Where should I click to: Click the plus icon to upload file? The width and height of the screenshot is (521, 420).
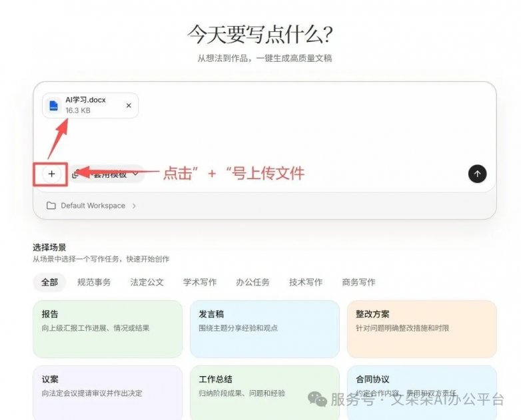[x=51, y=174]
